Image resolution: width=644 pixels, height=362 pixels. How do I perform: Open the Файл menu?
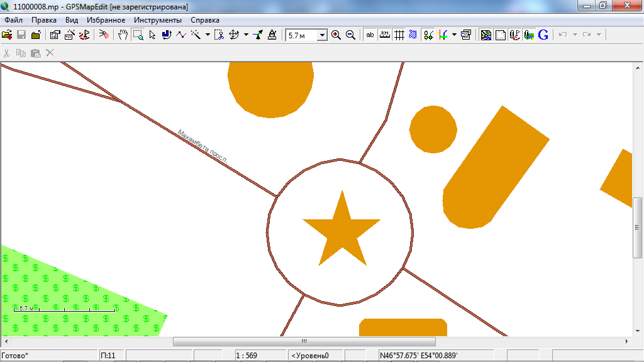(x=13, y=20)
